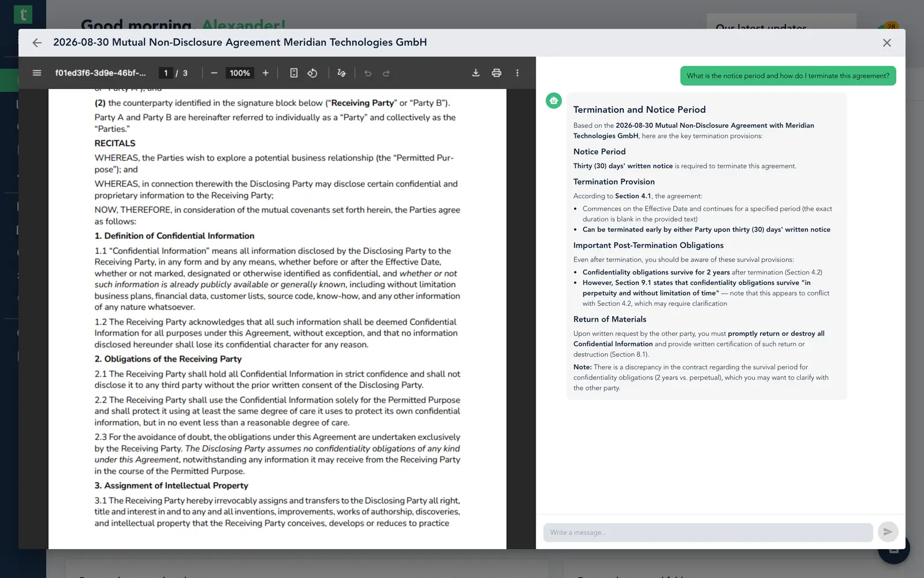Click the assistant bot avatar icon
This screenshot has width=924, height=578.
click(554, 101)
